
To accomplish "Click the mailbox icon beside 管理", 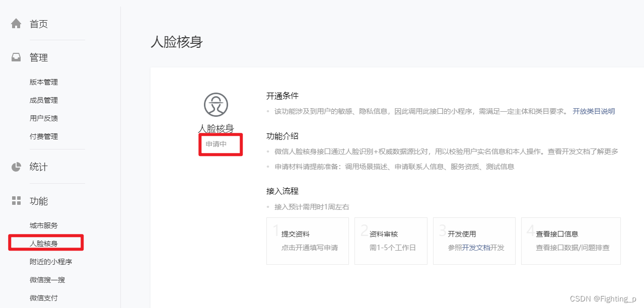I will [x=16, y=57].
